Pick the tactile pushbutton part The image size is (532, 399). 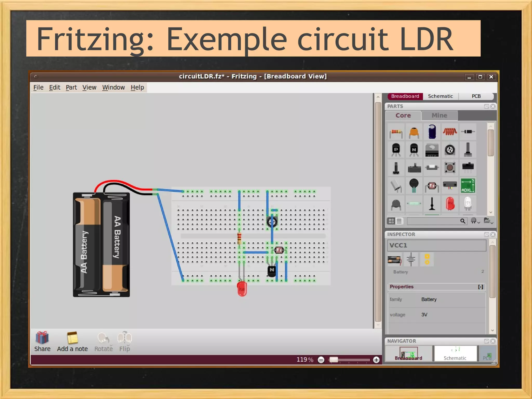click(x=450, y=168)
